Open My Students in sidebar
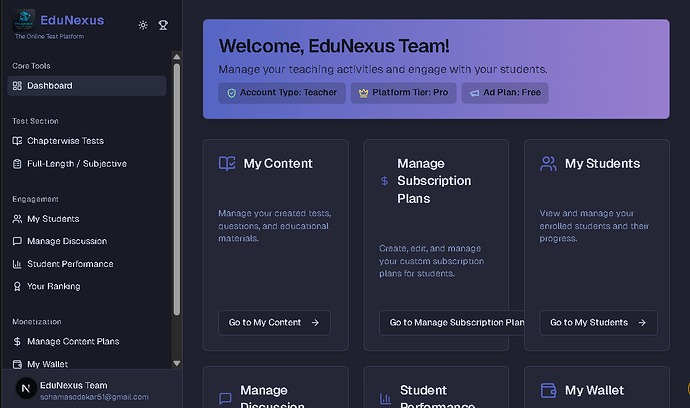Image resolution: width=690 pixels, height=408 pixels. tap(87, 219)
